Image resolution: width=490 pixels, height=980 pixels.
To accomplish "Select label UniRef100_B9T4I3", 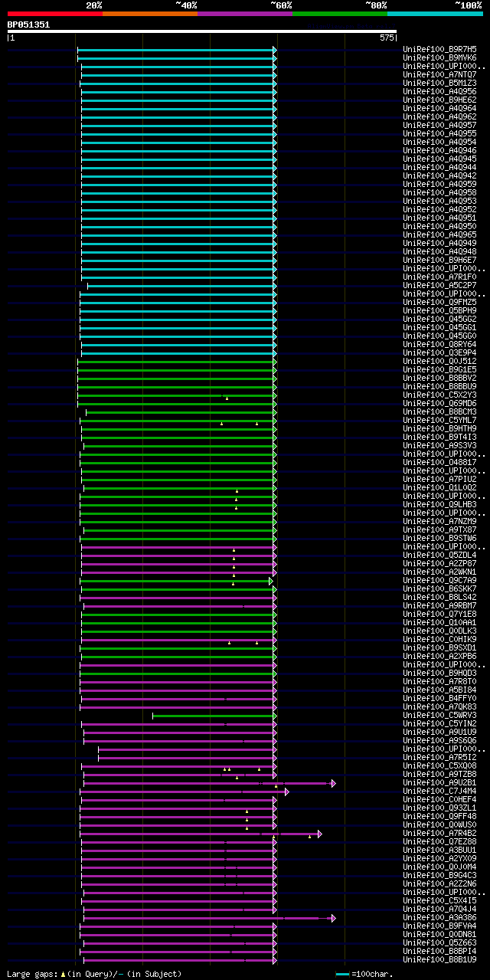I will tap(439, 438).
